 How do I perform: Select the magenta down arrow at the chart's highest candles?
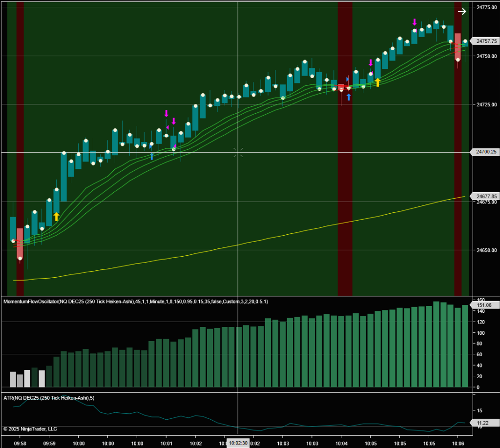(x=415, y=22)
